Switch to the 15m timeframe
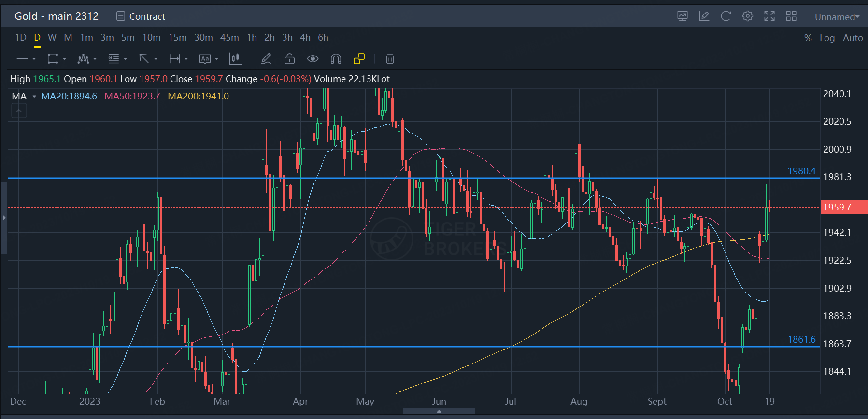868x419 pixels. pyautogui.click(x=177, y=37)
